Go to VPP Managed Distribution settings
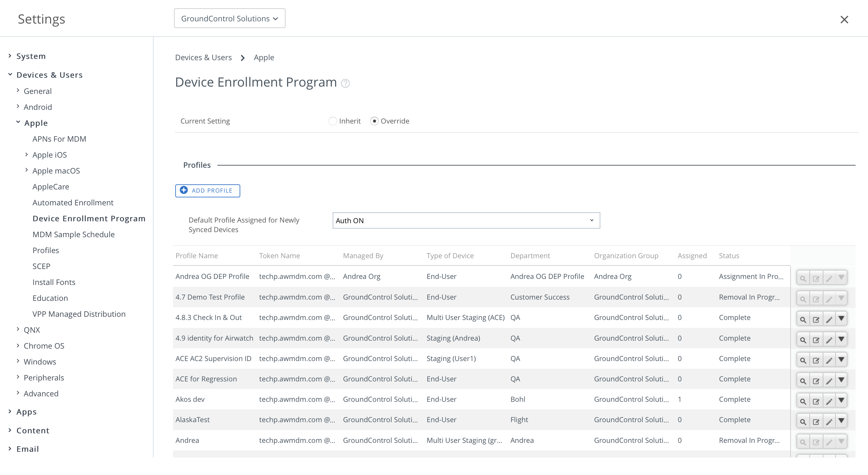Screen dimensions: 868x475 click(x=79, y=314)
